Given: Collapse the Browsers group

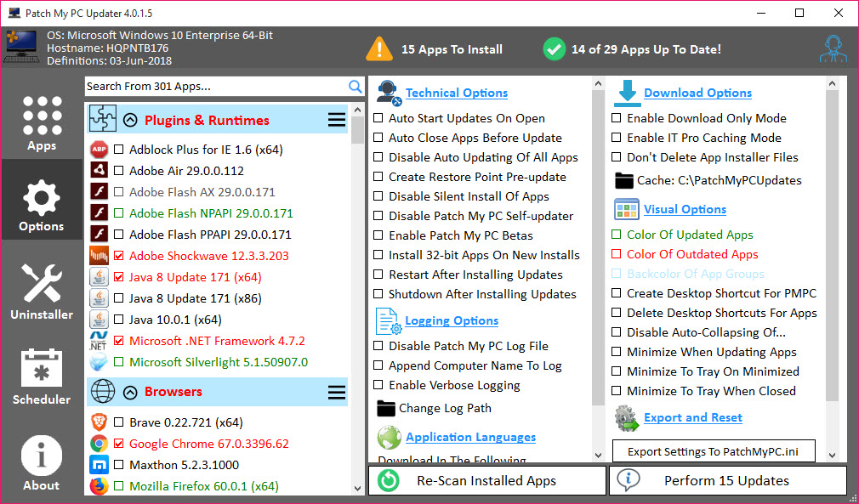Looking at the screenshot, I should 130,392.
